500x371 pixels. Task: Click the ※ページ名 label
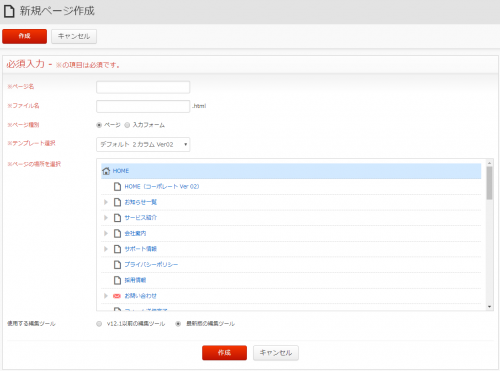coord(21,87)
